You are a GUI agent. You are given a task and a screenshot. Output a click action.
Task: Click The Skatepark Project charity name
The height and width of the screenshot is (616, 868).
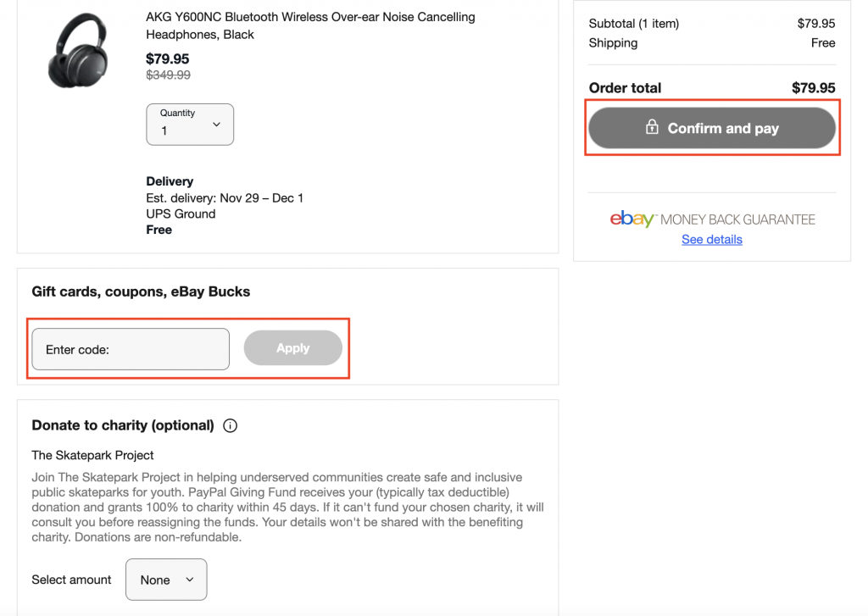pyautogui.click(x=92, y=455)
